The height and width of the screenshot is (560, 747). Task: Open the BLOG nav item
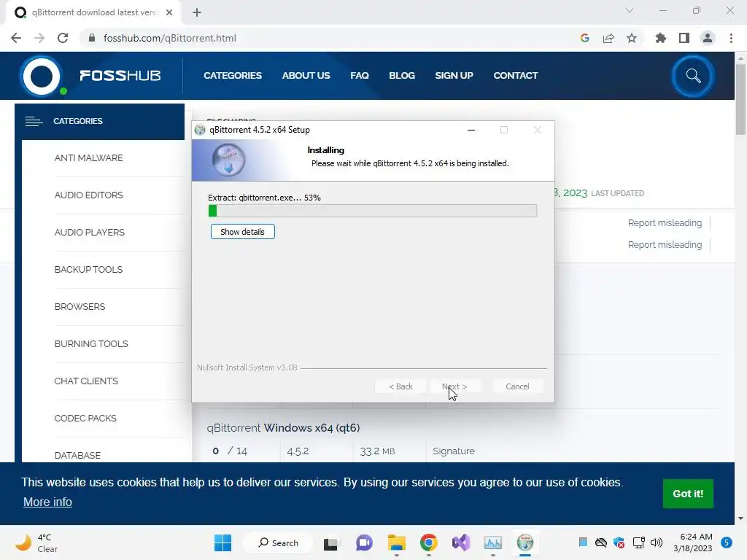(x=402, y=76)
